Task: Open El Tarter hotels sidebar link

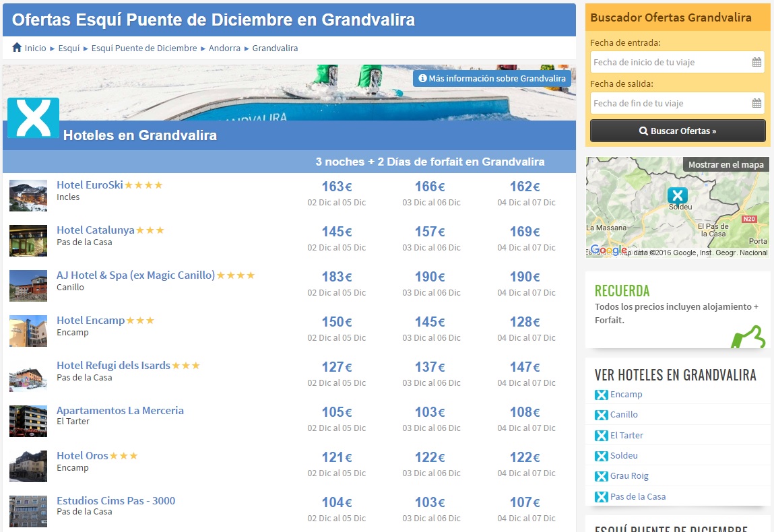Action: (626, 435)
